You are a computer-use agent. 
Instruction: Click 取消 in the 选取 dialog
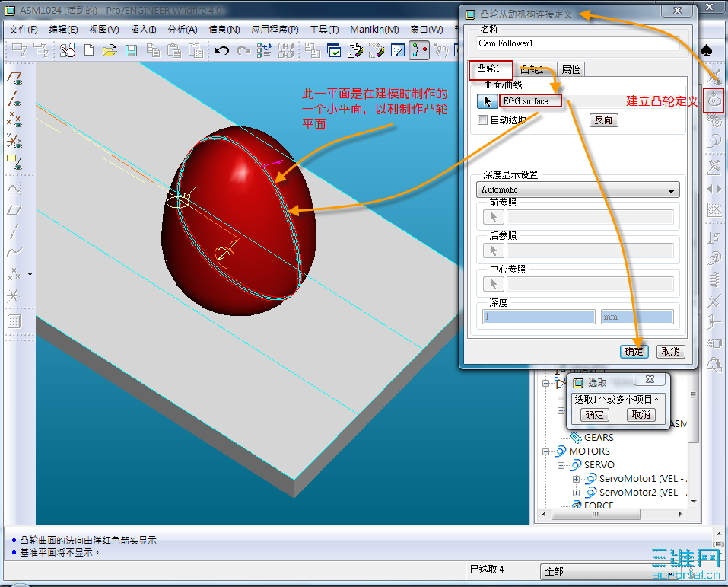pyautogui.click(x=641, y=415)
